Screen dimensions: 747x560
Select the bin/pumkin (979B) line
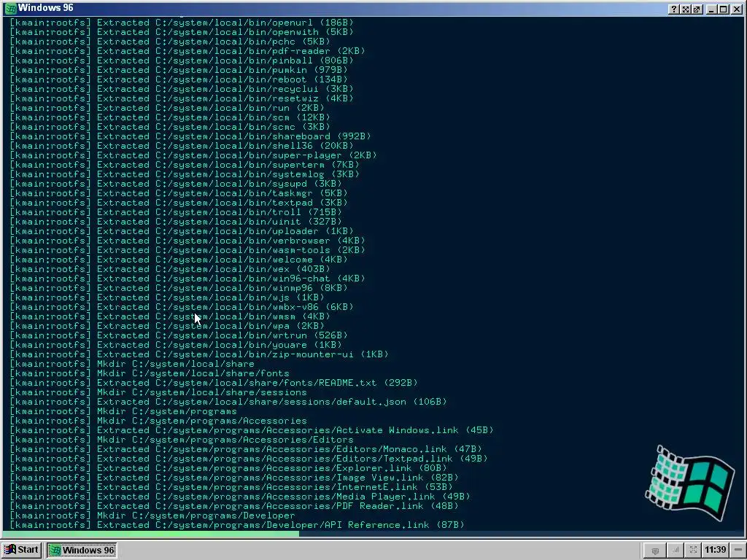point(179,70)
